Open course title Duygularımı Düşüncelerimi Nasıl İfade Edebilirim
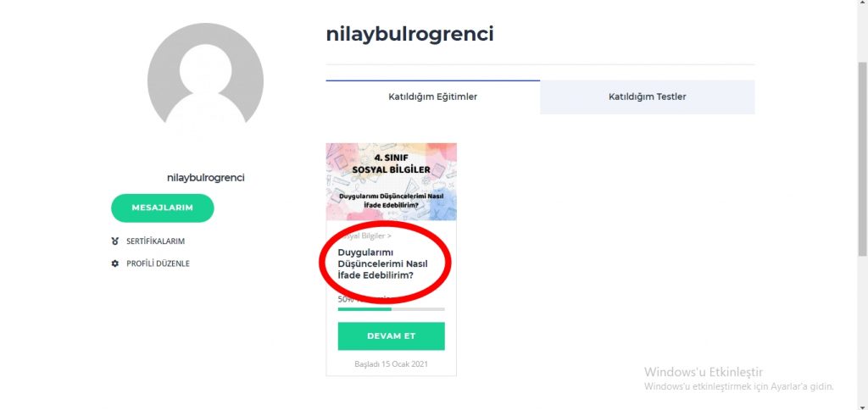The image size is (868, 410). tap(383, 264)
